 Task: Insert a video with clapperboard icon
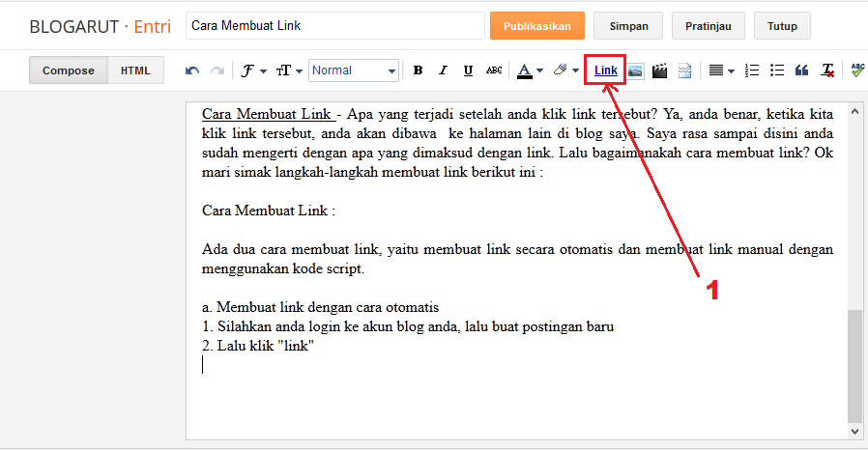[659, 70]
